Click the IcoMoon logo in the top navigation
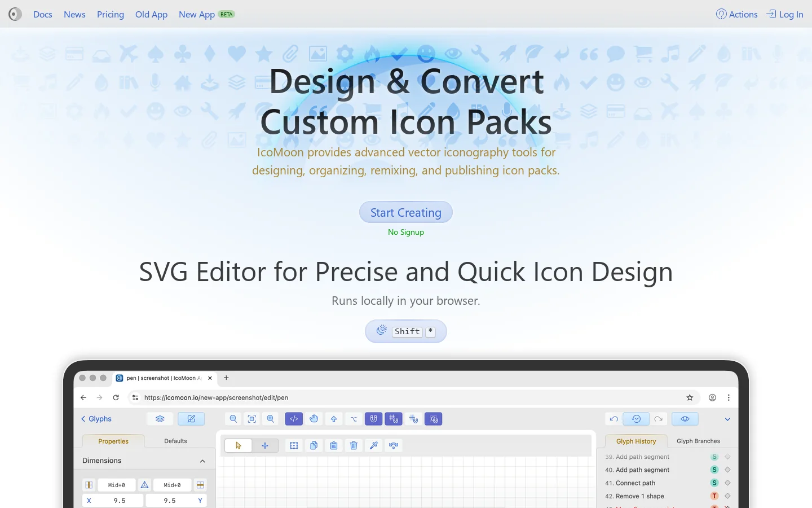This screenshot has height=508, width=812. click(x=15, y=14)
